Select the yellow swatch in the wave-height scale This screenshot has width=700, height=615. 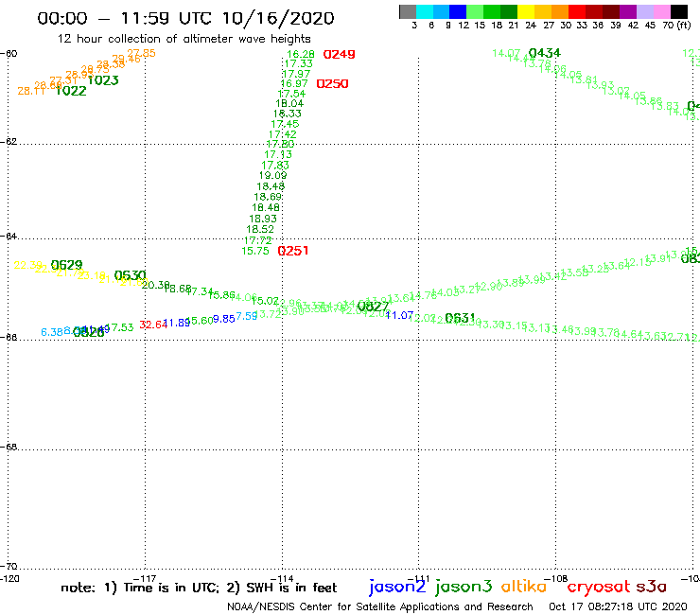coord(526,11)
